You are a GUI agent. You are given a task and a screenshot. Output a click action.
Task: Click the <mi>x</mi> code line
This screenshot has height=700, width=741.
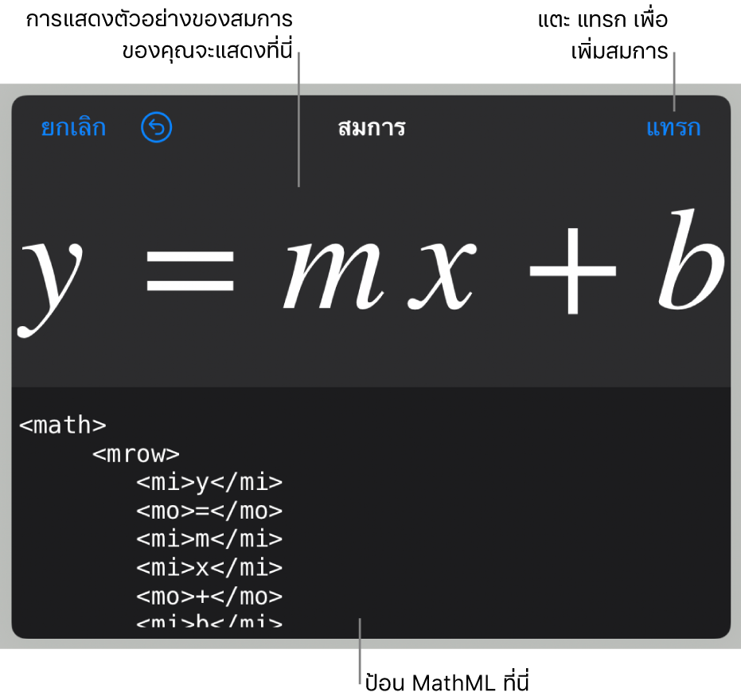point(209,568)
